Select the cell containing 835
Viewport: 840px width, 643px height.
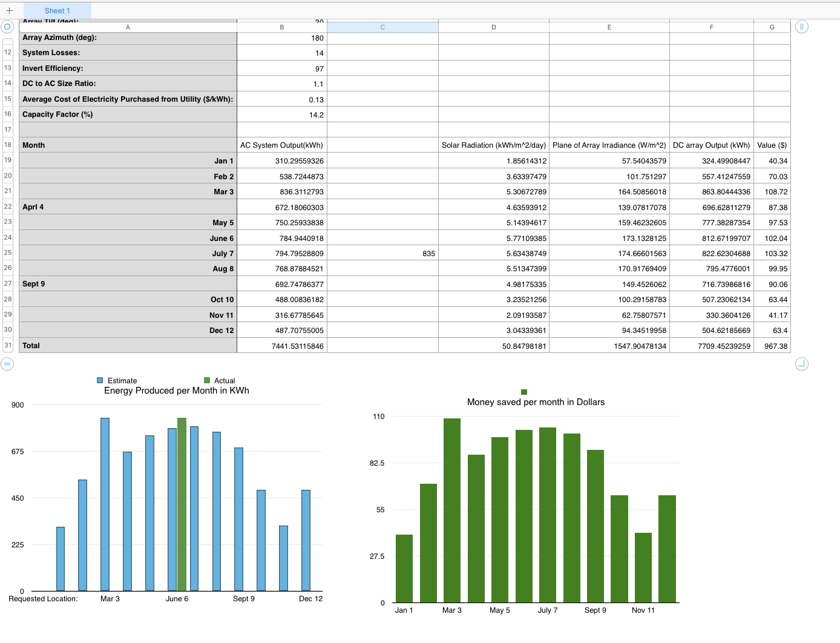coord(382,253)
